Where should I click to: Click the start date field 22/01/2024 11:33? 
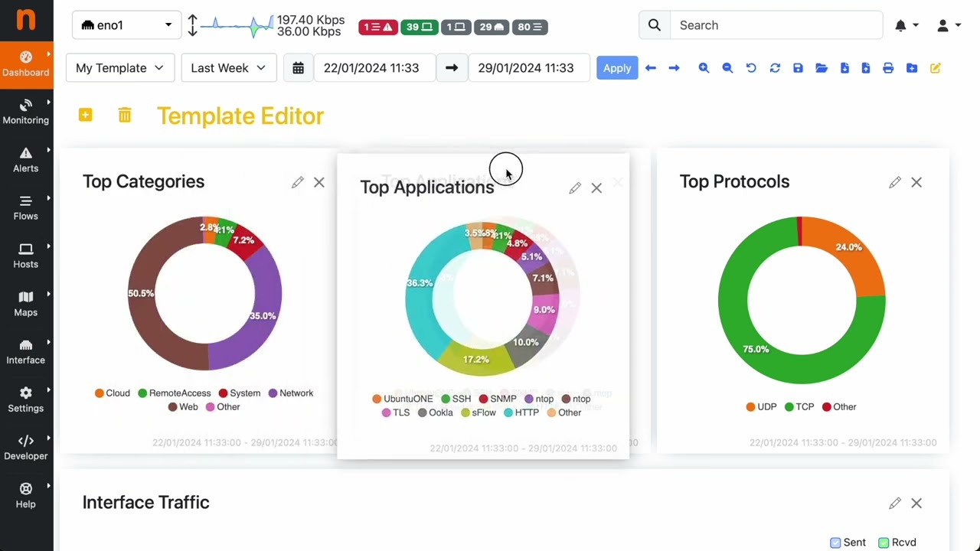(x=374, y=68)
